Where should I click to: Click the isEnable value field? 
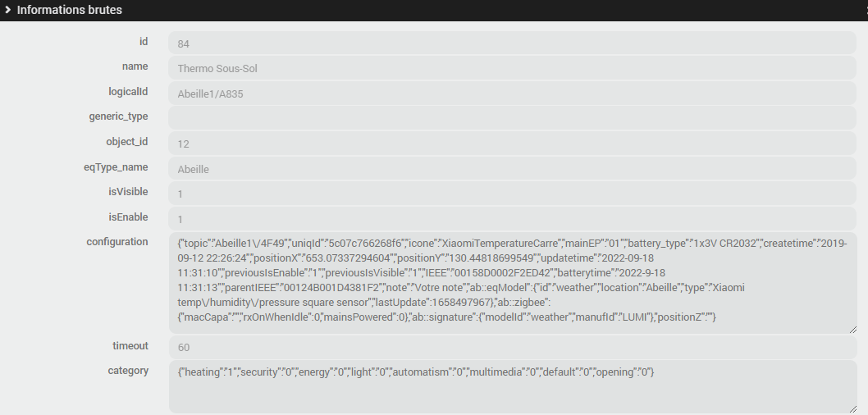point(512,219)
